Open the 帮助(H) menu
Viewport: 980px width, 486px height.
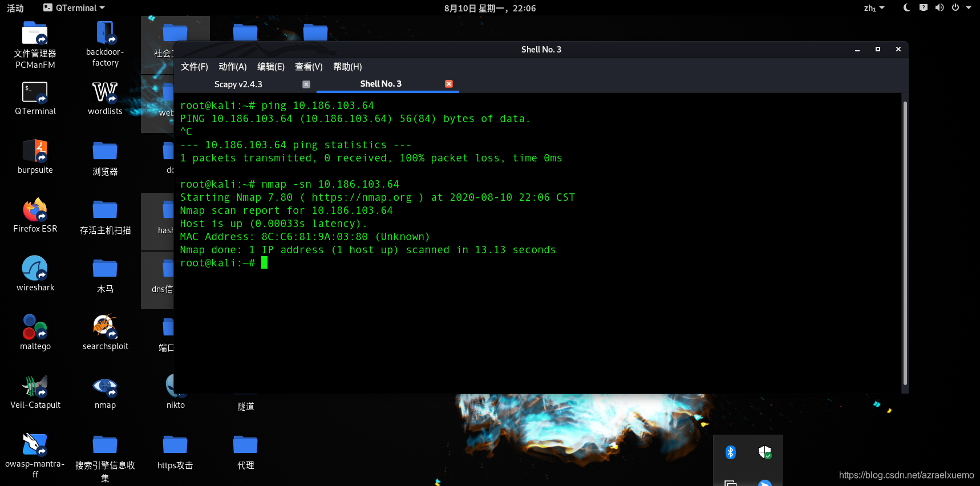click(x=347, y=67)
